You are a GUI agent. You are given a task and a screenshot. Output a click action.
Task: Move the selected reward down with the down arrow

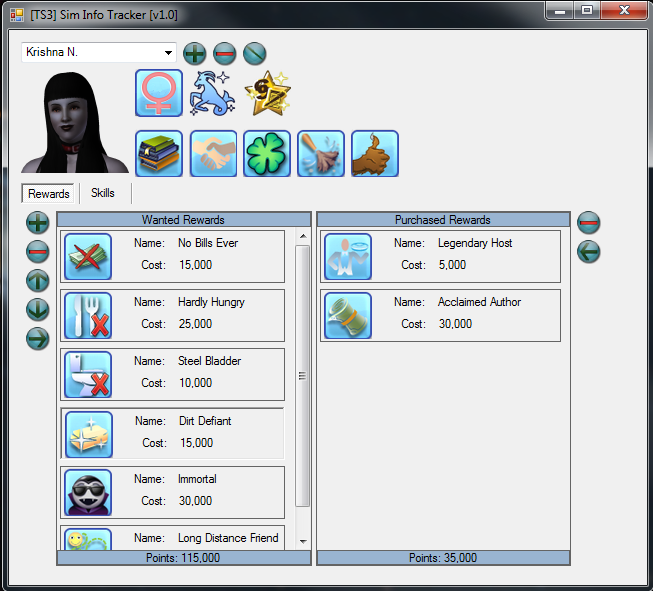point(37,309)
